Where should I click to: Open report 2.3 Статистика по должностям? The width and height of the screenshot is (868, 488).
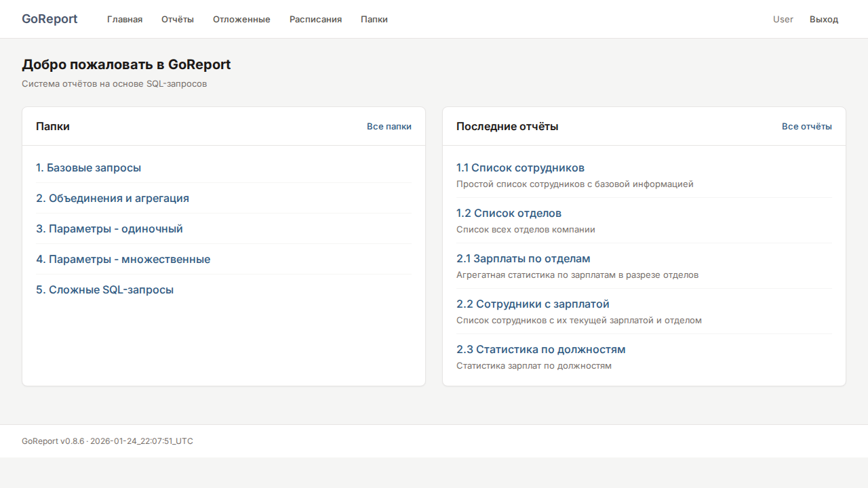pyautogui.click(x=540, y=349)
